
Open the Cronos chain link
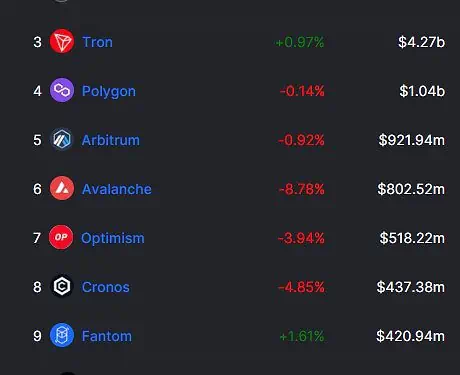pos(106,287)
